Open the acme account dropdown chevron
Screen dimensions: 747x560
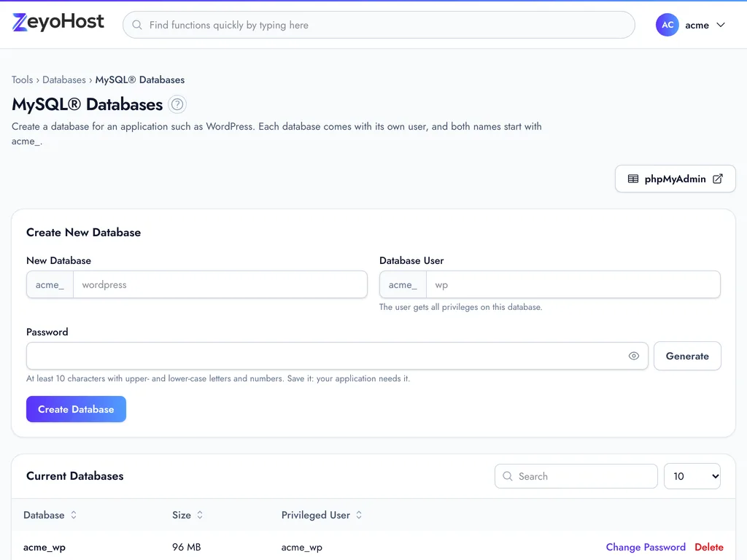pyautogui.click(x=721, y=25)
